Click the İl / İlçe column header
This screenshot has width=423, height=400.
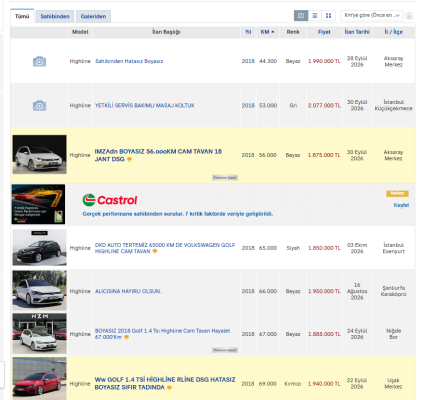pyautogui.click(x=393, y=32)
